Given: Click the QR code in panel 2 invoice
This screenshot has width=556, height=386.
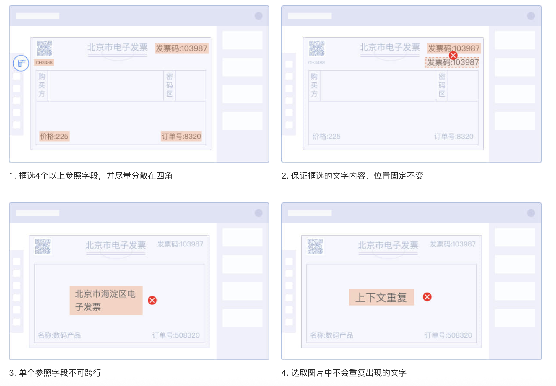Looking at the screenshot, I should [x=317, y=49].
